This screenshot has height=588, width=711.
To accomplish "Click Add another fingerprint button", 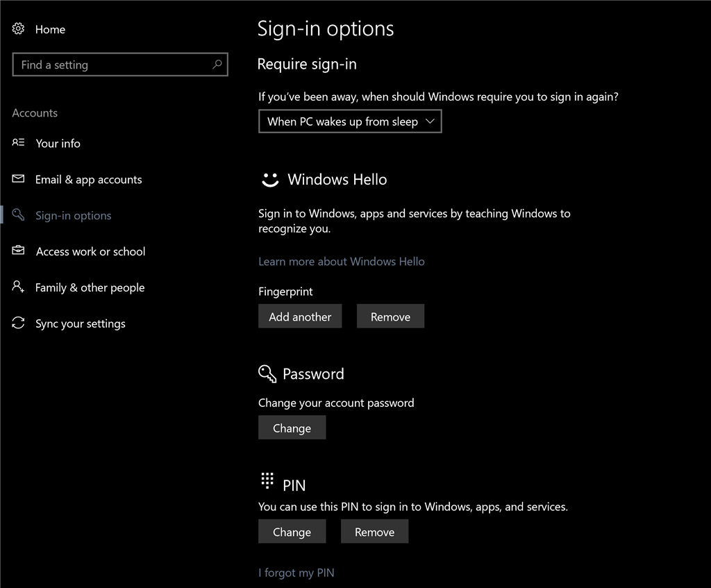I will [300, 317].
